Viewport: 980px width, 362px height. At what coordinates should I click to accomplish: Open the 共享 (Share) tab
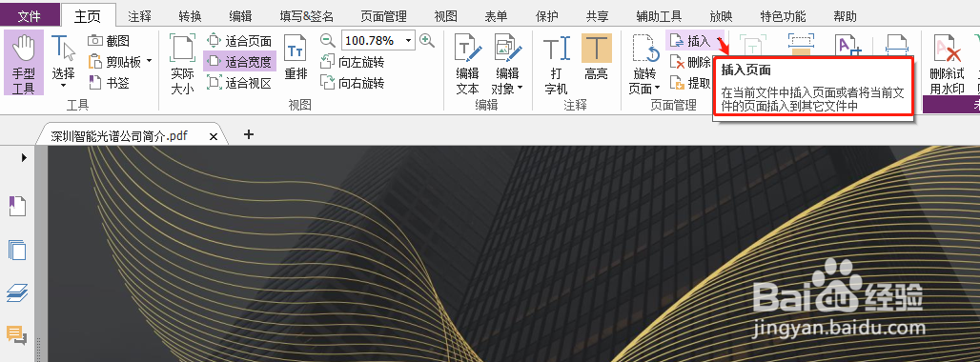coord(598,17)
